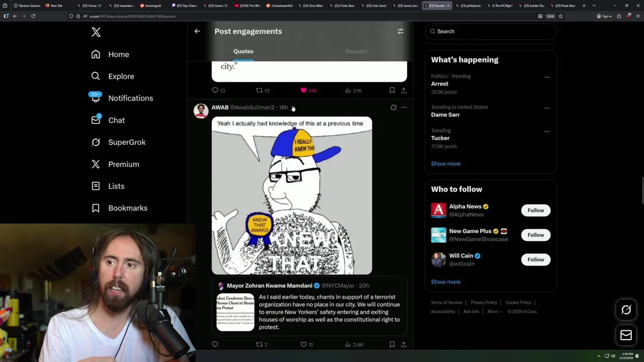The height and width of the screenshot is (362, 644).
Task: Open Chat in the sidebar
Action: [x=108, y=120]
